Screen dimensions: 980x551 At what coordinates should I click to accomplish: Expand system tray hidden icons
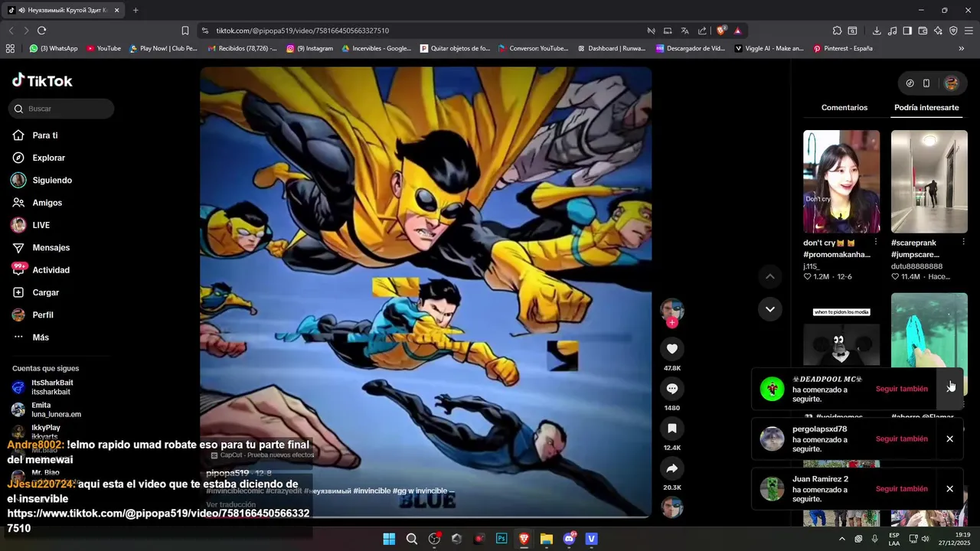[x=842, y=539]
